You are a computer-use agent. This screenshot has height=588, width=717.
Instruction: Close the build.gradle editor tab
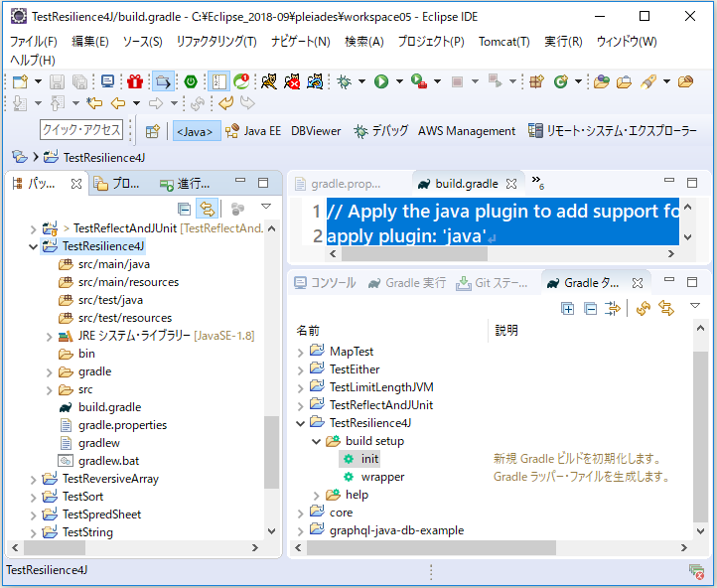511,184
